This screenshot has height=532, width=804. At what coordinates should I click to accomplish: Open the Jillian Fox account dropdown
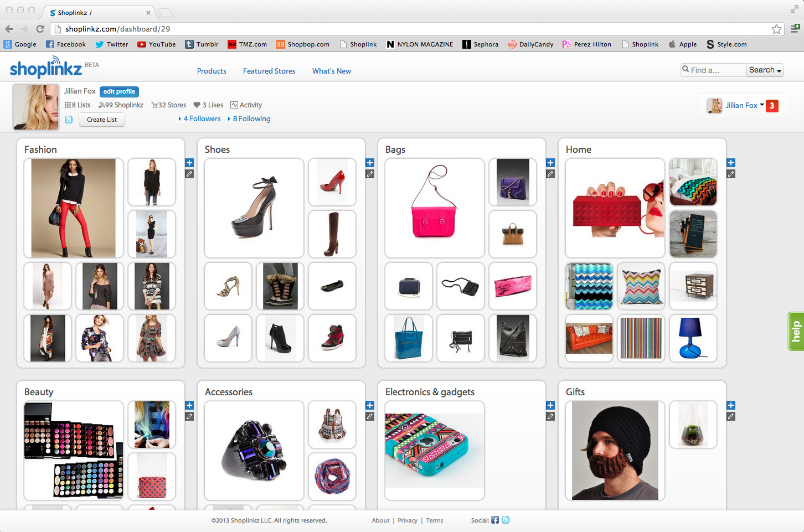[742, 105]
